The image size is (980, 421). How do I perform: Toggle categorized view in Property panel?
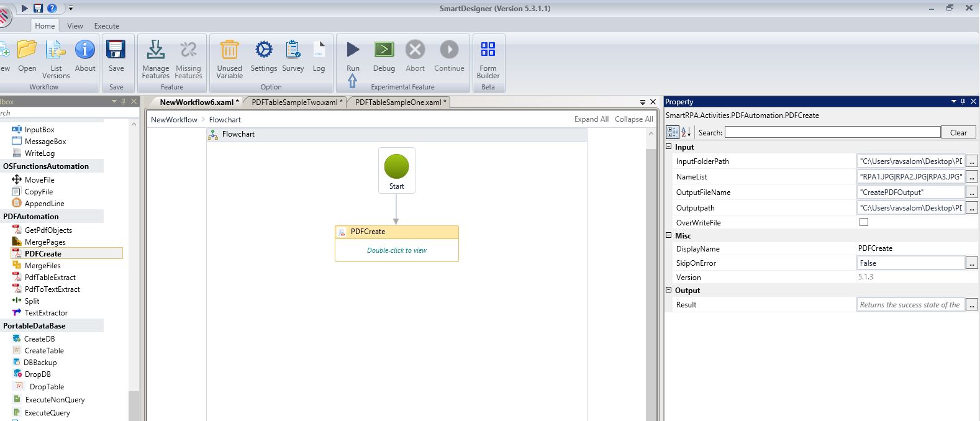[x=672, y=132]
